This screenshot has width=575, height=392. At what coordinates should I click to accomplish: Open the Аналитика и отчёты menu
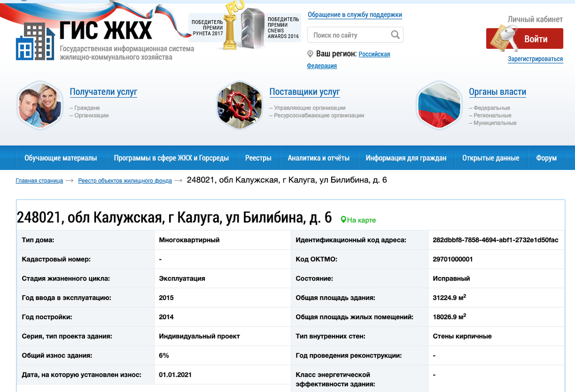click(319, 157)
